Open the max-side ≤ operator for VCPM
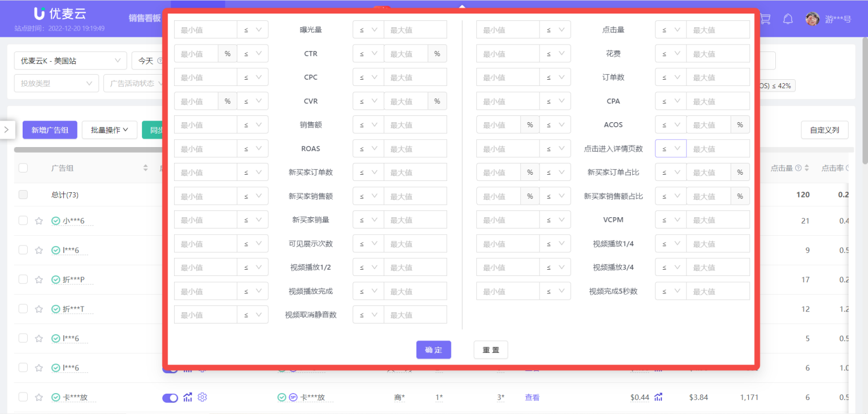 coord(670,219)
